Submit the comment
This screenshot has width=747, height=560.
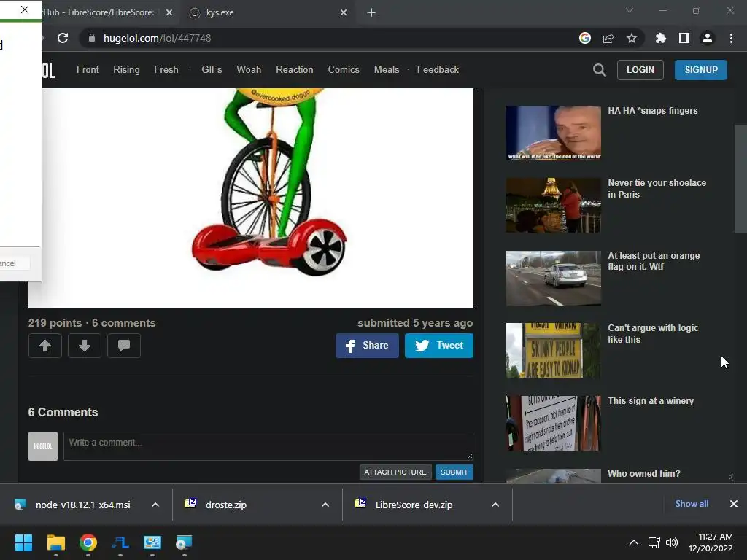(454, 472)
